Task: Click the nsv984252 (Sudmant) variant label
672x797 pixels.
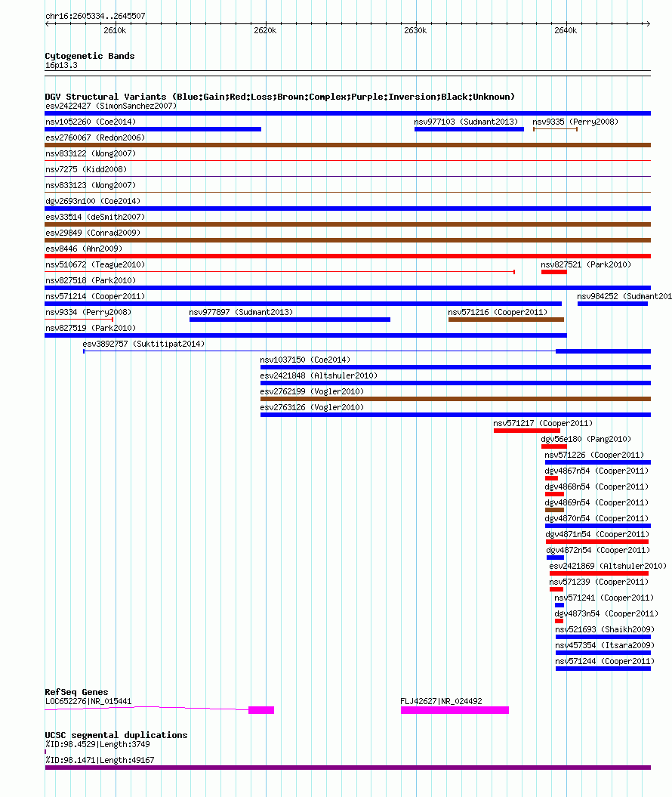Action: click(624, 296)
